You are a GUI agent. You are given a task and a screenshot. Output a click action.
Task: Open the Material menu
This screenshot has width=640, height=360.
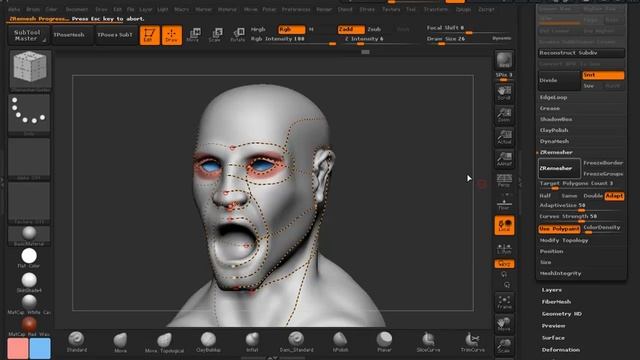(x=227, y=9)
